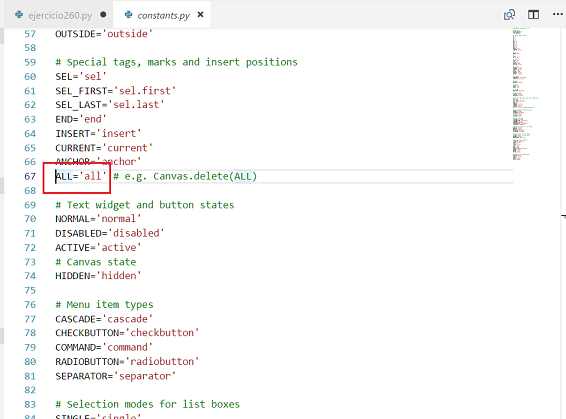The image size is (566, 419).
Task: Click the CHECKBUTTON='checkbutton' line
Action: [127, 333]
